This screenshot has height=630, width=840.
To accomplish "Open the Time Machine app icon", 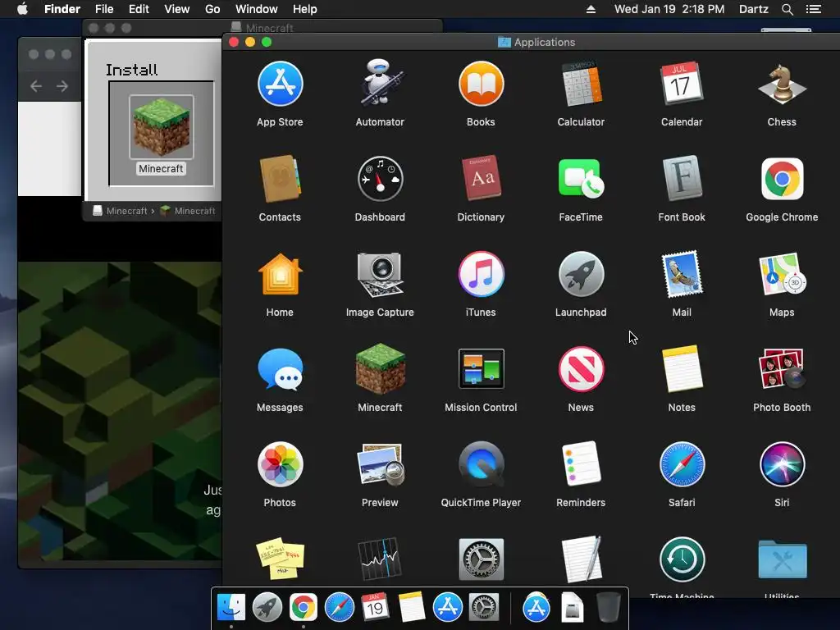I will pos(681,559).
